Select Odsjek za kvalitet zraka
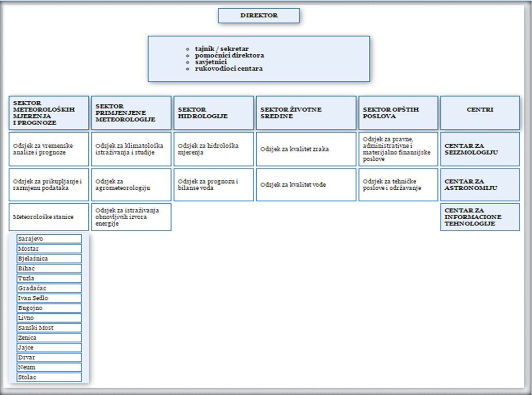The image size is (532, 395). (x=306, y=149)
